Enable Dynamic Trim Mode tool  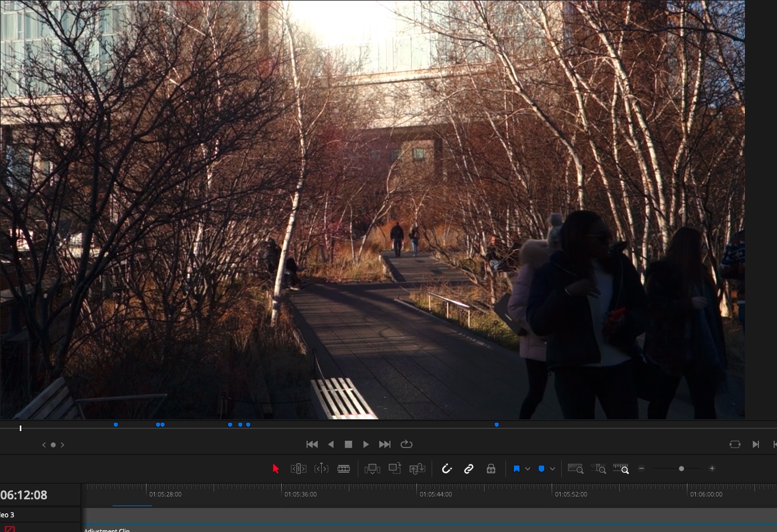321,469
